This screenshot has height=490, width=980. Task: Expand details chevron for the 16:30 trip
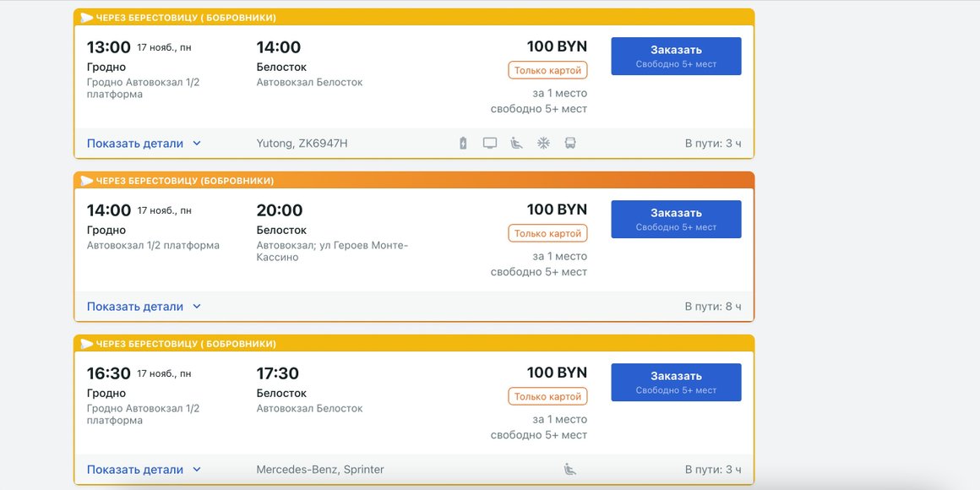(197, 470)
